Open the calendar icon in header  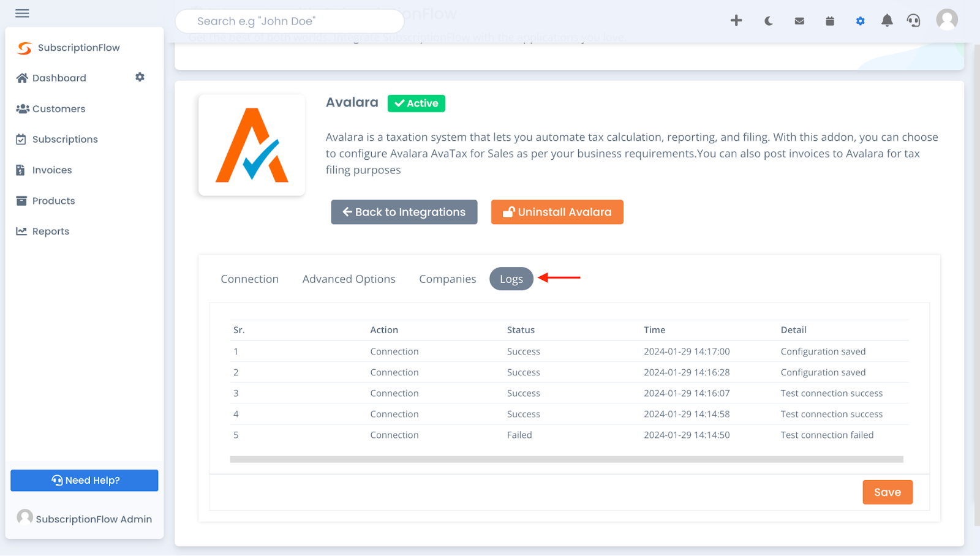(830, 21)
